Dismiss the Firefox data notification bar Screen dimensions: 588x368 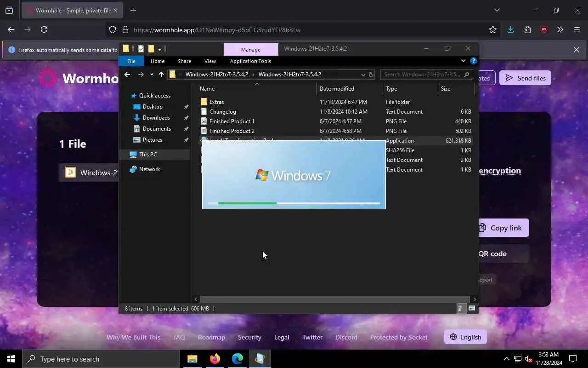pyautogui.click(x=576, y=50)
